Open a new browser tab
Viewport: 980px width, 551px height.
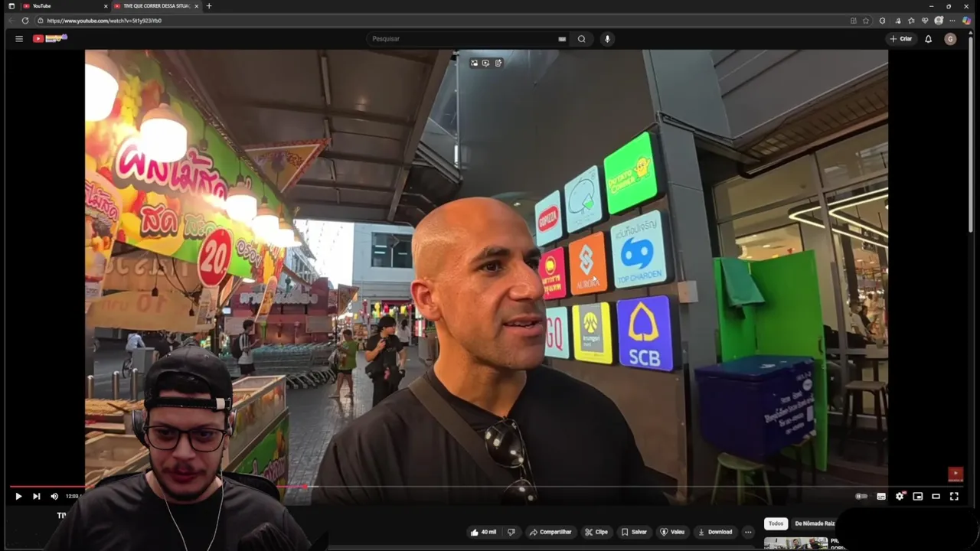tap(209, 6)
